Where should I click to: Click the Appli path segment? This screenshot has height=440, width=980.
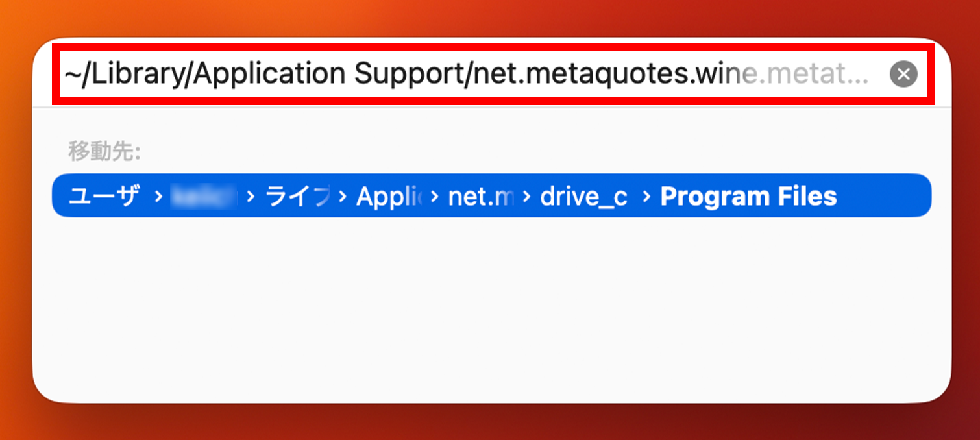389,196
